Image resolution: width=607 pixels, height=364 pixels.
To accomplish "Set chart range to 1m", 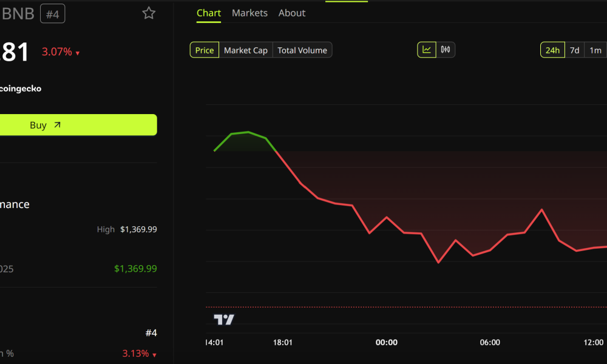I will 595,50.
